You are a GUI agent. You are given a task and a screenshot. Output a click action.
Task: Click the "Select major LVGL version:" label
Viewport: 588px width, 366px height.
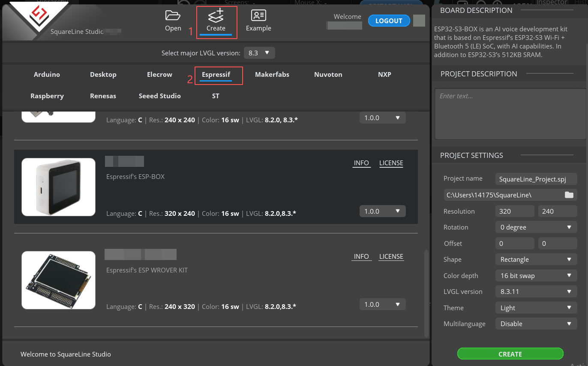click(x=201, y=53)
